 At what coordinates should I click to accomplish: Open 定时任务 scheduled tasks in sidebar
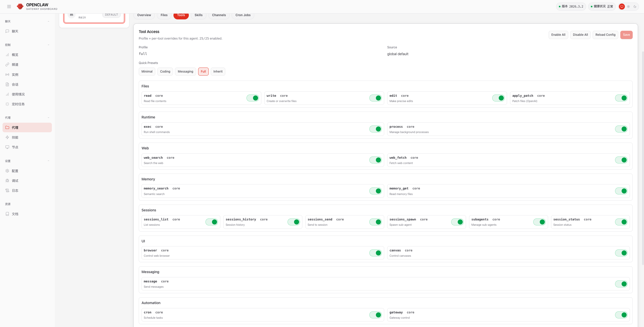[18, 104]
